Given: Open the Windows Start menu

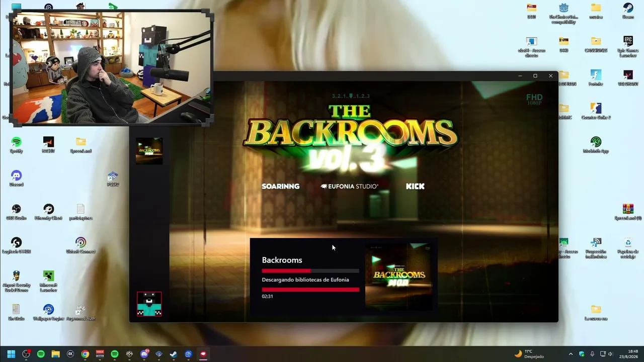Looking at the screenshot, I should click(x=11, y=354).
